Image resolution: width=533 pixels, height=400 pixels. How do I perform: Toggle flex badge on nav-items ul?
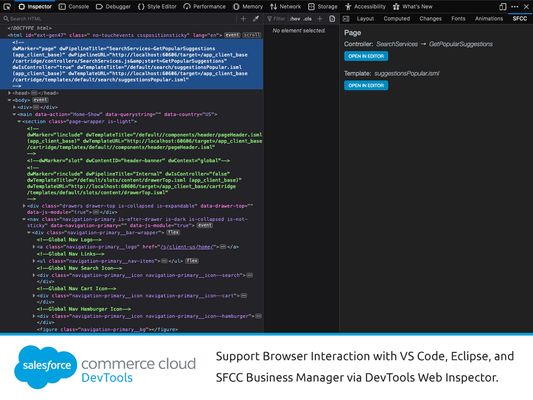point(192,261)
